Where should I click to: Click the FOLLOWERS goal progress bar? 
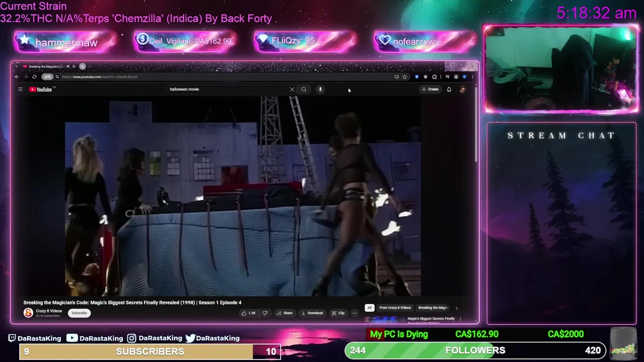475,350
